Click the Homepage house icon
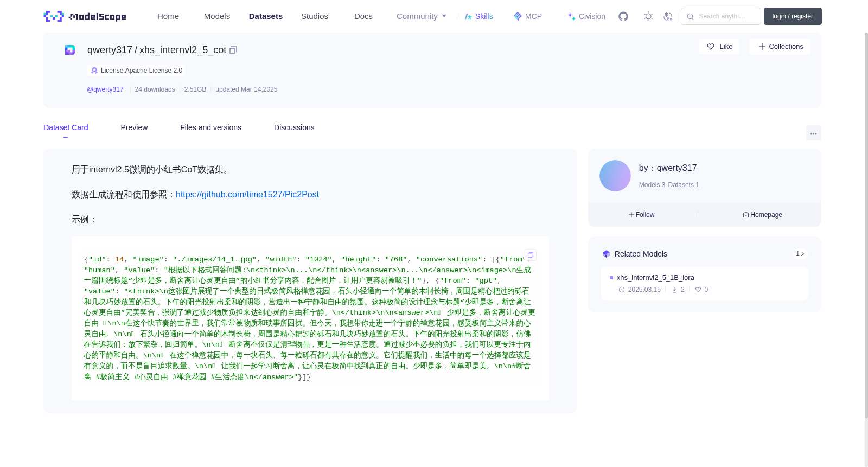868x467 pixels. (746, 215)
